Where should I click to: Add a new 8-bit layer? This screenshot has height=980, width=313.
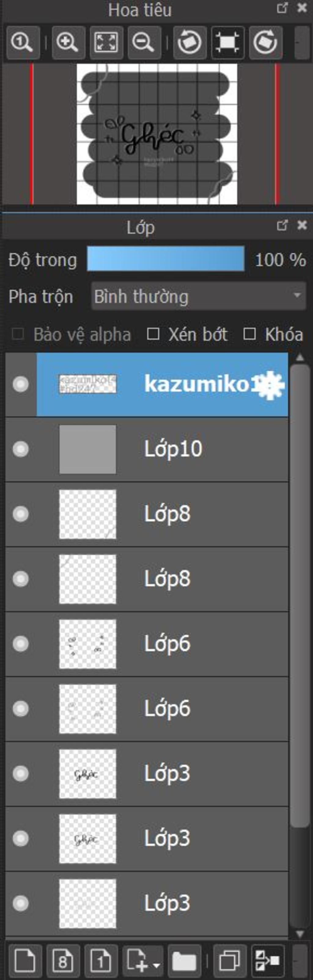tap(63, 960)
